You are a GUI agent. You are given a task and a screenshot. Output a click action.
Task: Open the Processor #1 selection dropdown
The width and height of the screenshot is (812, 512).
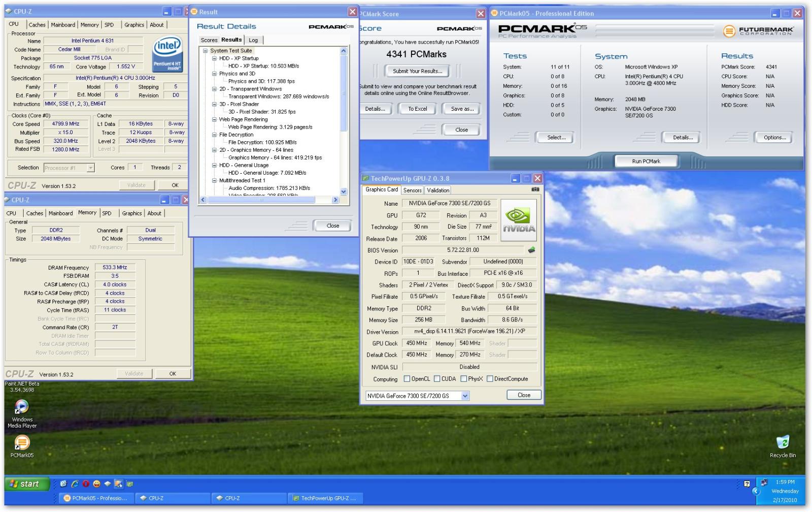tap(90, 168)
